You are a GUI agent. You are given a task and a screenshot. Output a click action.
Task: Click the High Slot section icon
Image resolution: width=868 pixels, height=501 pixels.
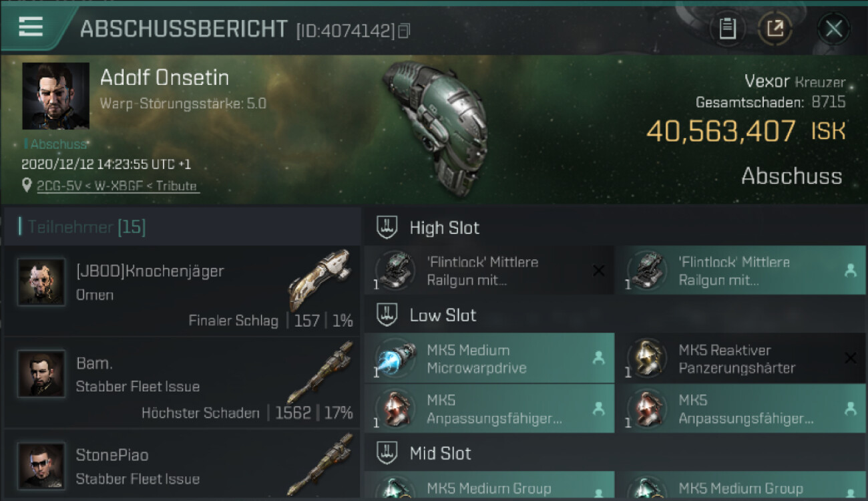coord(387,227)
